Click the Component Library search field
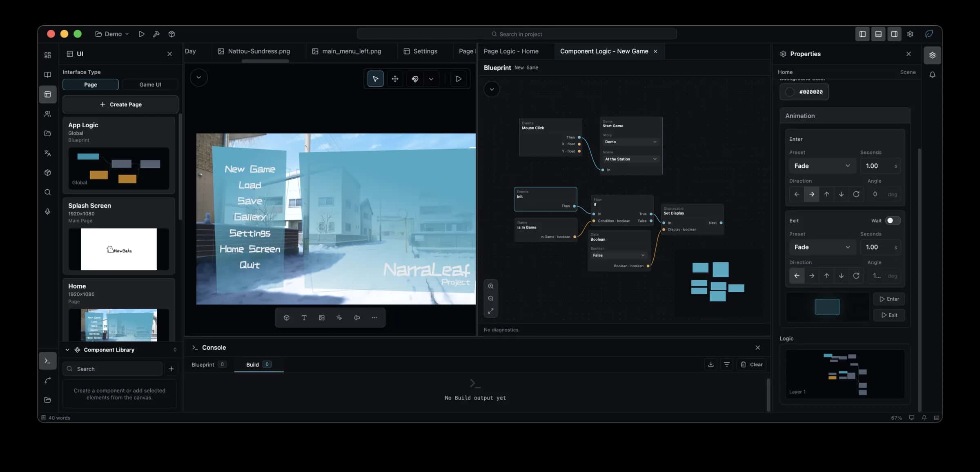Viewport: 980px width, 472px height. [112, 369]
